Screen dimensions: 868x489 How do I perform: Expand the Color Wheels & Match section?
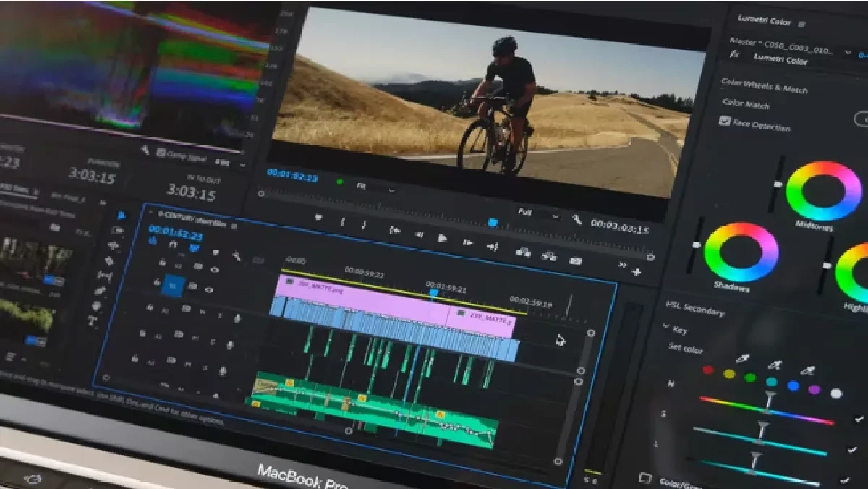[x=764, y=85]
